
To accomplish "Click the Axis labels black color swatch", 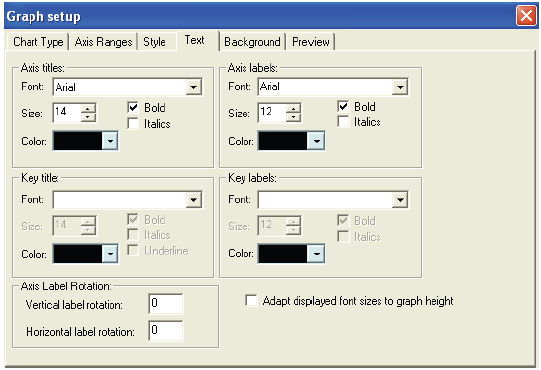I will pos(283,141).
